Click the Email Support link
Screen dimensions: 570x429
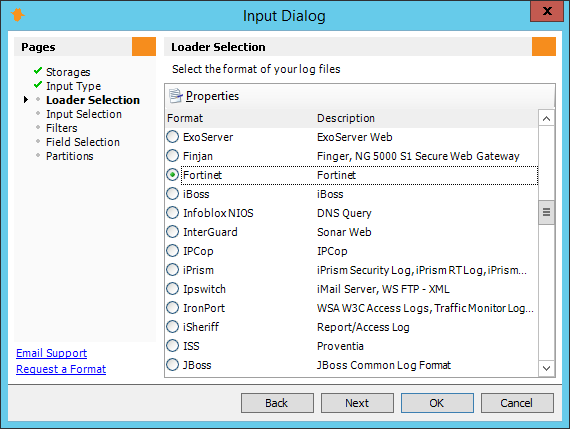point(52,353)
